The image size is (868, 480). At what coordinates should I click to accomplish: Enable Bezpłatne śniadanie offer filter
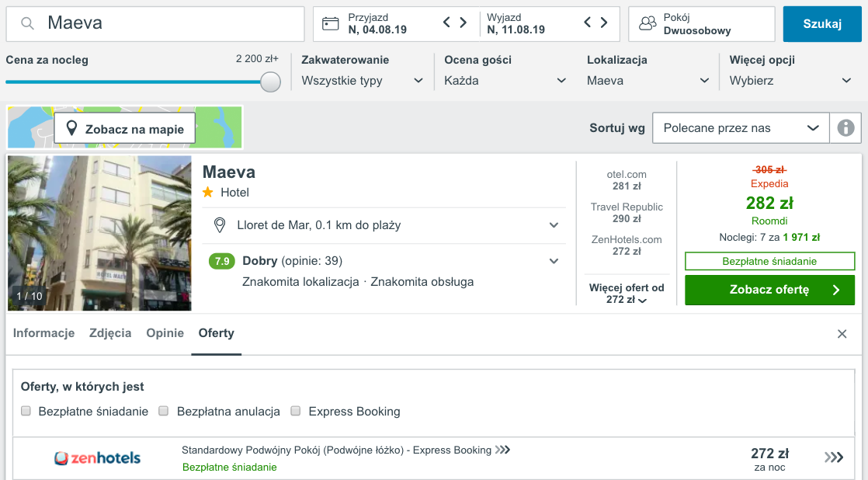pyautogui.click(x=26, y=411)
